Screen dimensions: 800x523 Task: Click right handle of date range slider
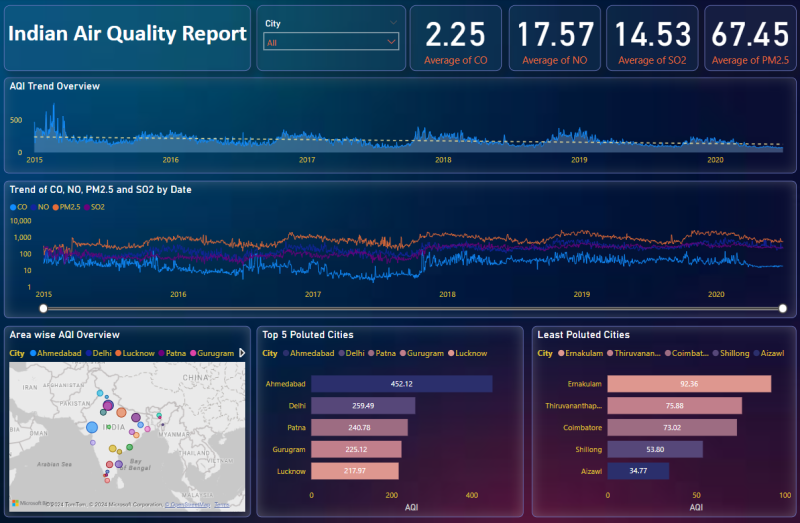(x=782, y=308)
